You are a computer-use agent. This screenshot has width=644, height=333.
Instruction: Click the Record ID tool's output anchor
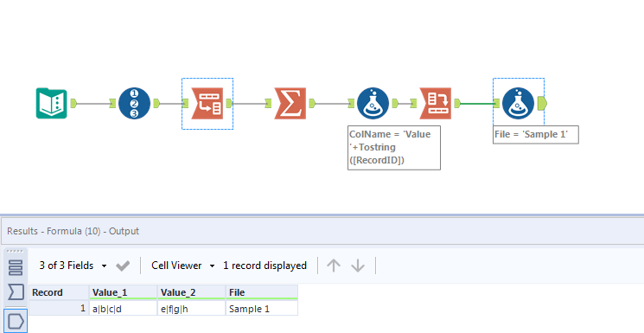pos(156,103)
